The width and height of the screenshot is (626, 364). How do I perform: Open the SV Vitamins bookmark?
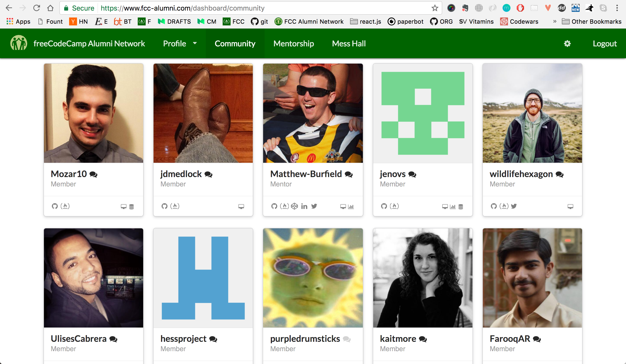point(476,22)
